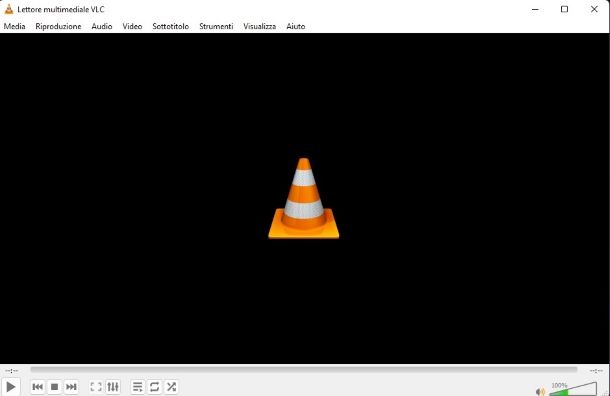Open the Riproduzione menu
The image size is (610, 396).
point(58,26)
